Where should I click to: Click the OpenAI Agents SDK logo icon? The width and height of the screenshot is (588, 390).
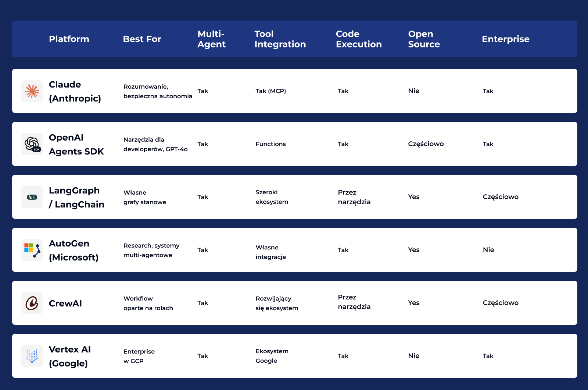click(x=32, y=144)
